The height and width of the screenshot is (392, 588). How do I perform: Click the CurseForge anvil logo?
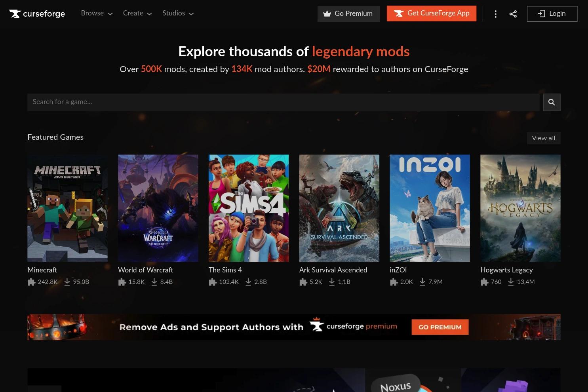(x=37, y=14)
